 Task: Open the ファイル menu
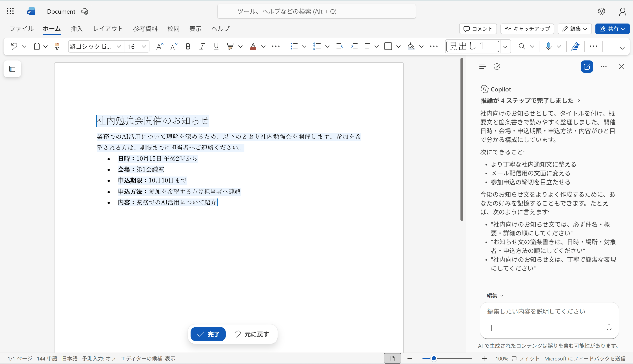[22, 29]
